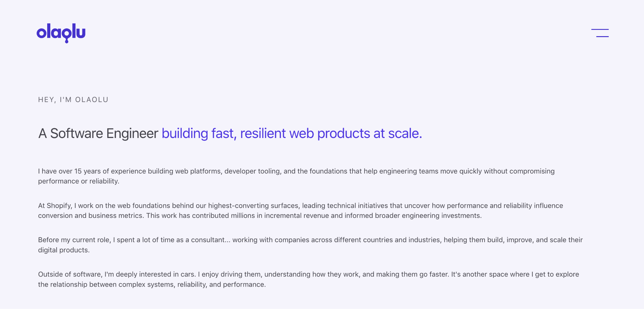The width and height of the screenshot is (644, 309).
Task: Click the "A Software Engineer" heading text
Action: click(x=98, y=134)
